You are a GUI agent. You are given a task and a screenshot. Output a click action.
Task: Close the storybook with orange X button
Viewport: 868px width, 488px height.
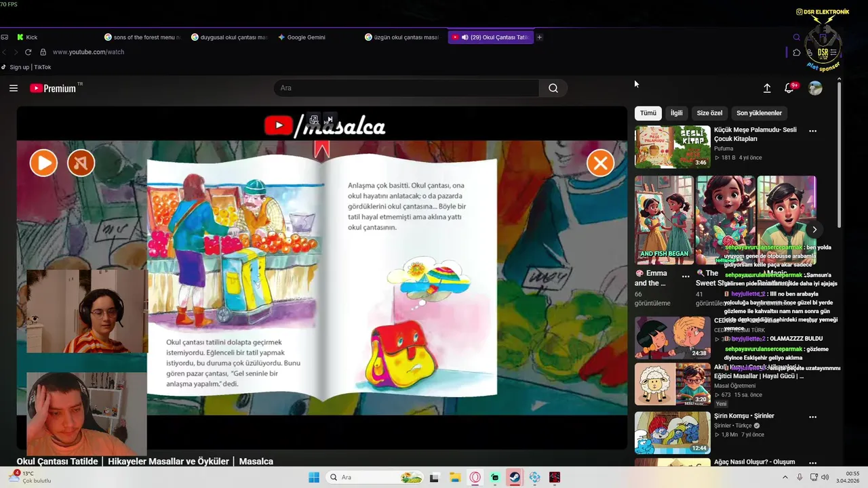(x=600, y=163)
